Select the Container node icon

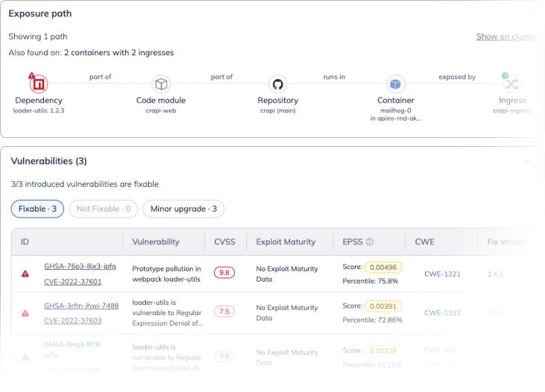[x=395, y=83]
